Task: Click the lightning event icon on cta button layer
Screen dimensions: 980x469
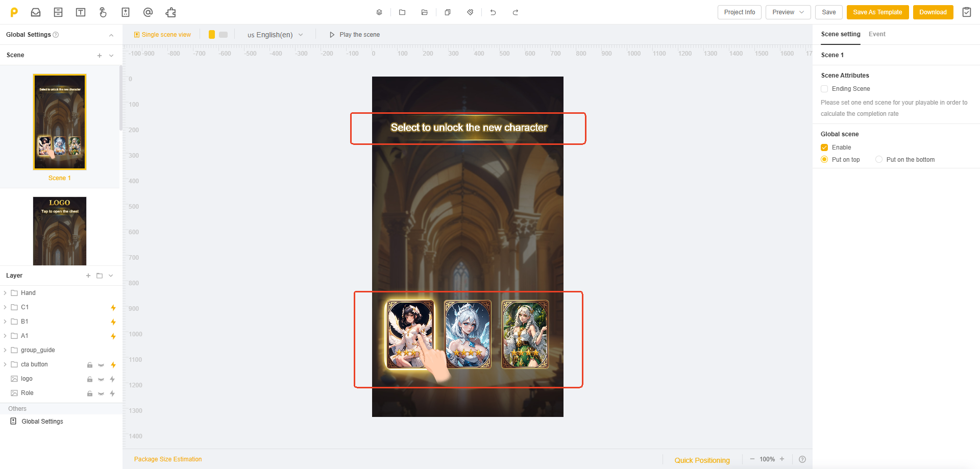Action: [113, 365]
